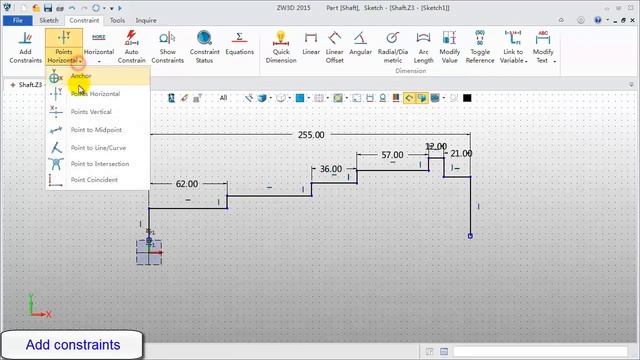Image resolution: width=640 pixels, height=360 pixels.
Task: Expand the shaded cube dropdown arrow
Action: point(270,98)
